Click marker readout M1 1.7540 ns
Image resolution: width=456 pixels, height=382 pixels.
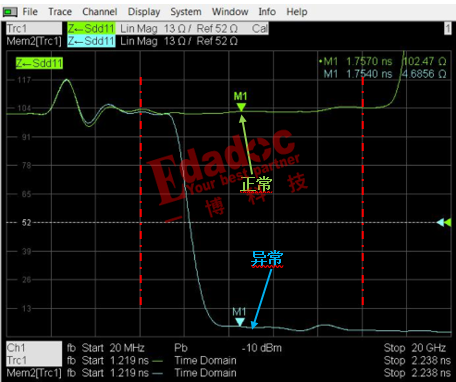[358, 74]
